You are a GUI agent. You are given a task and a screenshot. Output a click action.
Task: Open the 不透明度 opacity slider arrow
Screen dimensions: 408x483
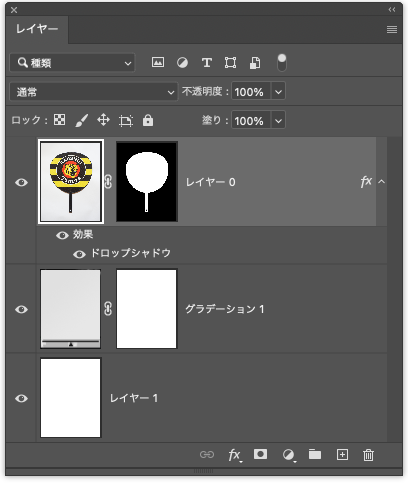[278, 92]
